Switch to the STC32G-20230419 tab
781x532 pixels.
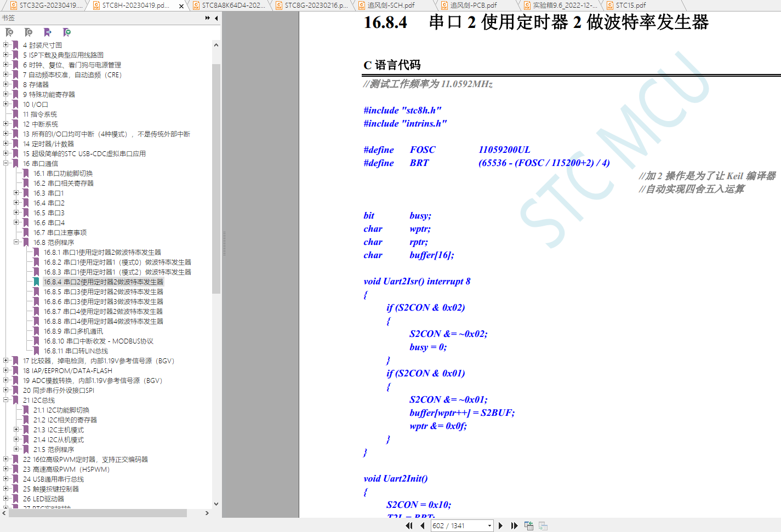pyautogui.click(x=47, y=5)
